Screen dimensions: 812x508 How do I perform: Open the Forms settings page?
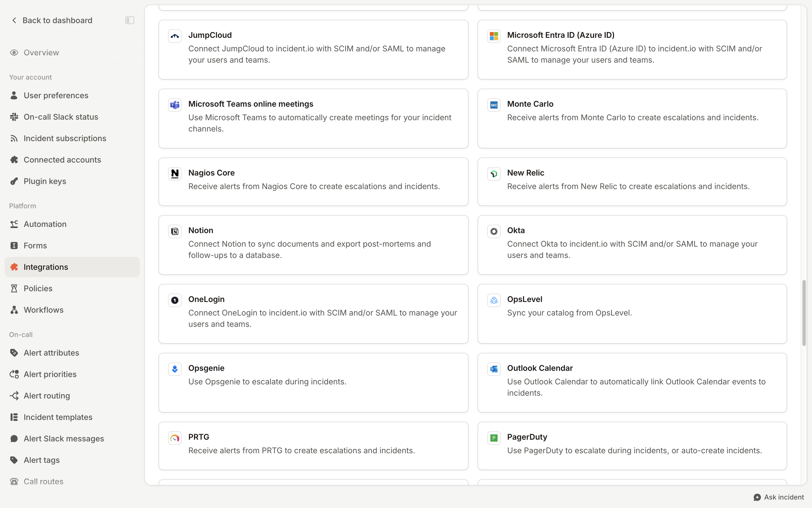tap(72, 246)
